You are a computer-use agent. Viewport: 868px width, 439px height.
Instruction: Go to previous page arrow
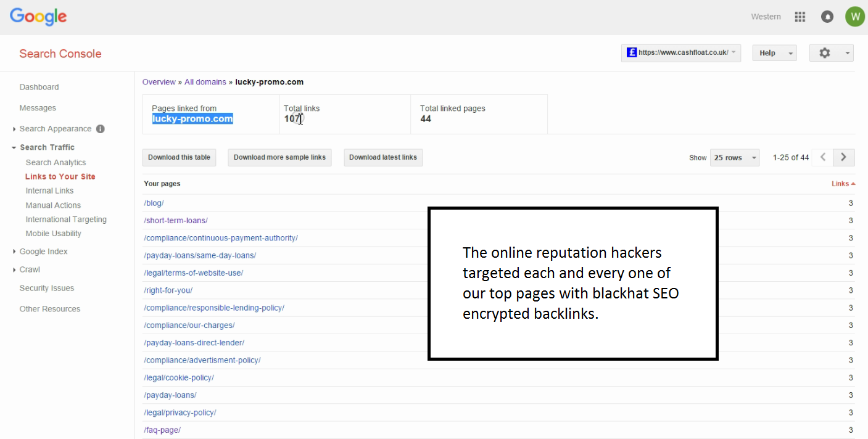point(822,157)
